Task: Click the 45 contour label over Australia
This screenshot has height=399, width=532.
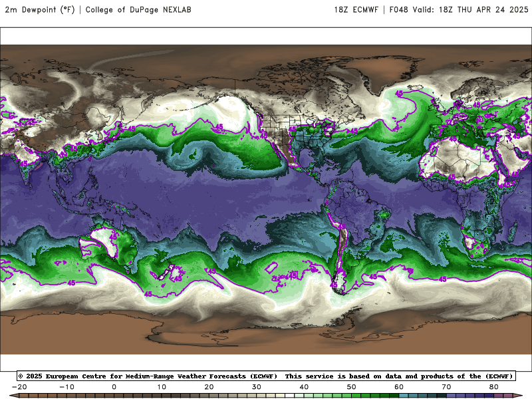Action: [x=114, y=236]
